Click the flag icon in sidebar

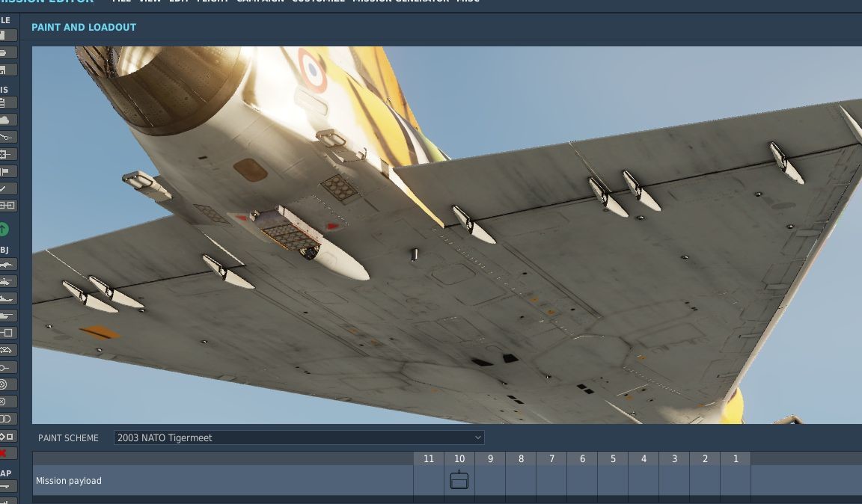(x=7, y=171)
